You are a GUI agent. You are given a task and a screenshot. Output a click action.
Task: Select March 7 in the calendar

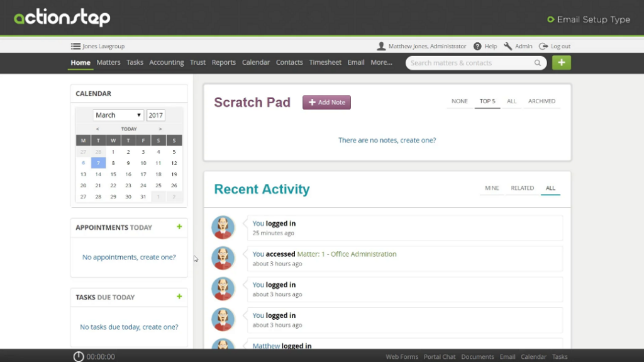[98, 163]
